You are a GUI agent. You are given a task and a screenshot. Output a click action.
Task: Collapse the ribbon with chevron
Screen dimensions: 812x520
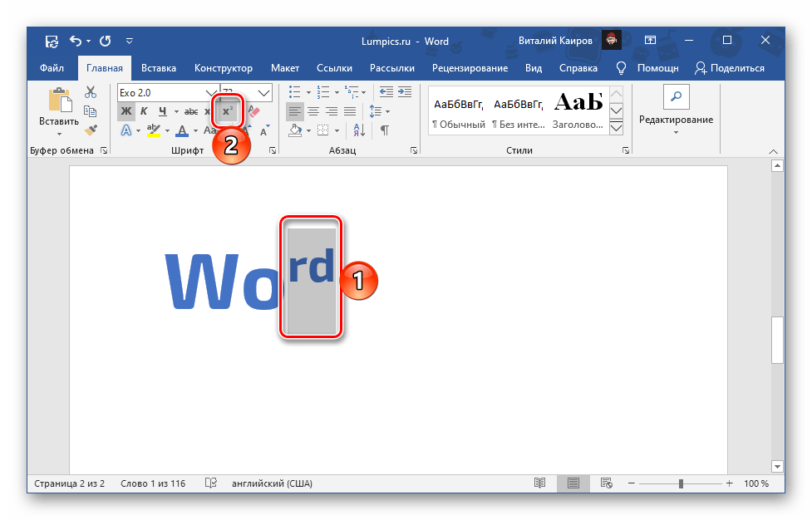tap(773, 152)
